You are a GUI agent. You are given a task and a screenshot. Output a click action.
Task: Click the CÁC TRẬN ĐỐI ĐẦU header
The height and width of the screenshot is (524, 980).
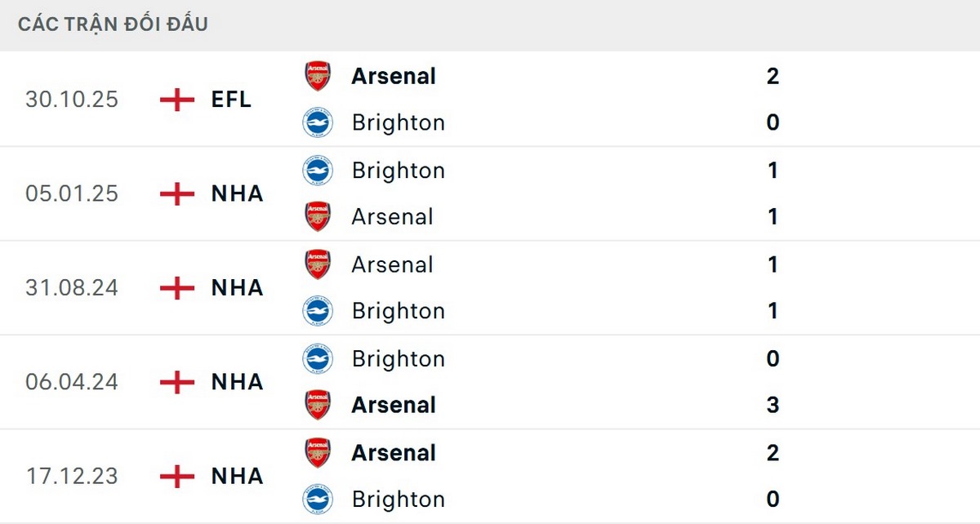[x=111, y=24]
